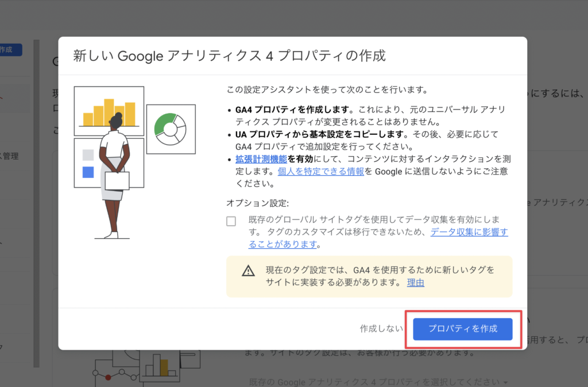Click the dialog title 新しい Google アナリティクス 4 プロパティの作成

click(229, 56)
